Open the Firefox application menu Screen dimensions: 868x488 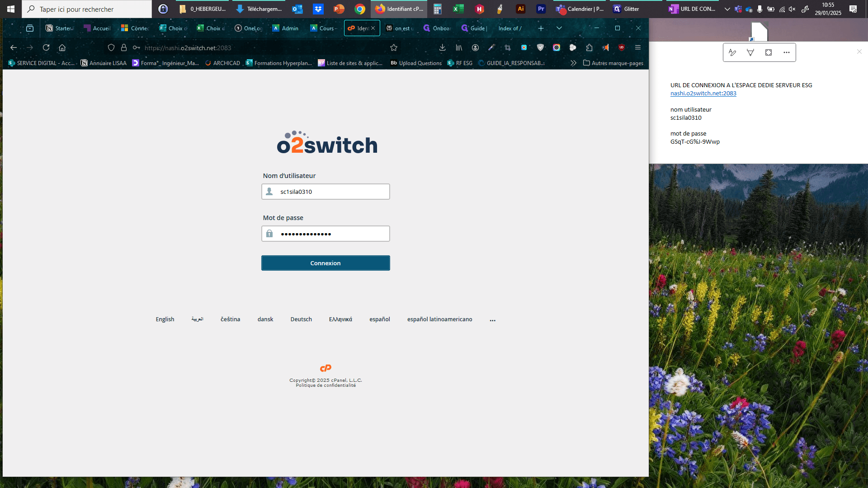click(x=638, y=47)
